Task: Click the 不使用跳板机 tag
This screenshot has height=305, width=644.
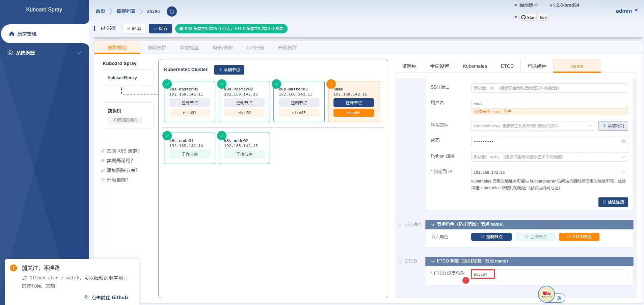Action: [x=125, y=120]
